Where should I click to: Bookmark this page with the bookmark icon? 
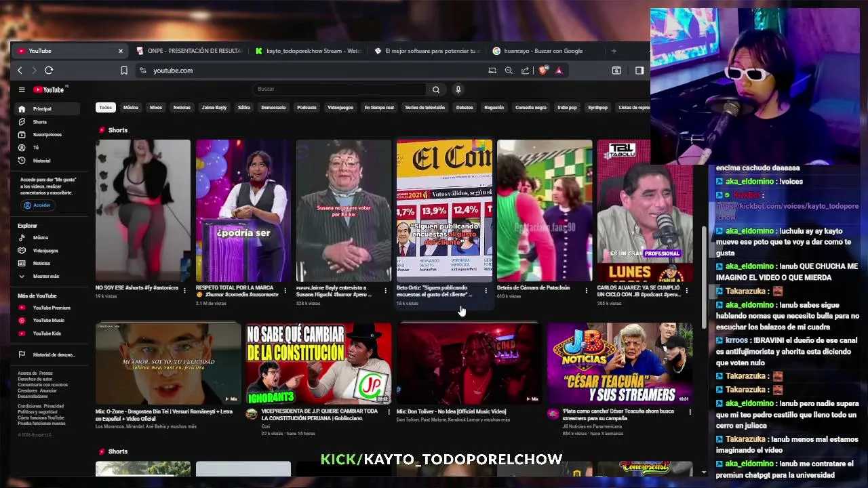124,70
